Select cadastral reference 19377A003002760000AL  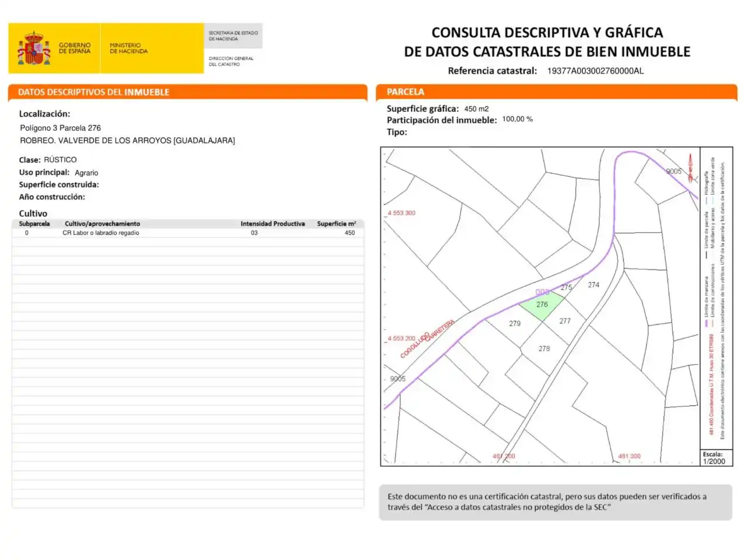point(595,71)
